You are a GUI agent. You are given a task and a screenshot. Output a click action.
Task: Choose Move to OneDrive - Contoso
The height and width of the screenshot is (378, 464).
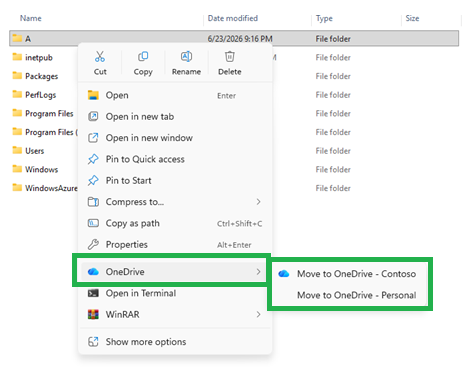point(350,274)
